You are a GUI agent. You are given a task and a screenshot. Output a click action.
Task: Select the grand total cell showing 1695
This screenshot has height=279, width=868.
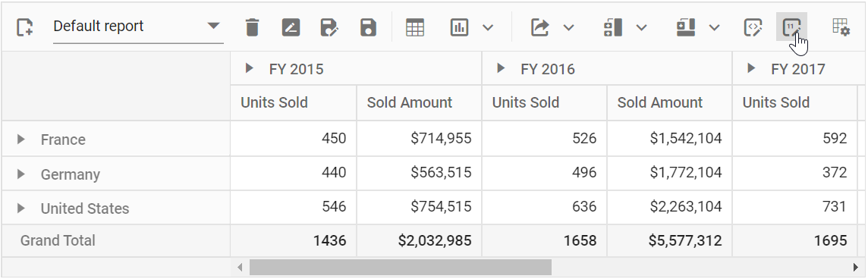795,241
